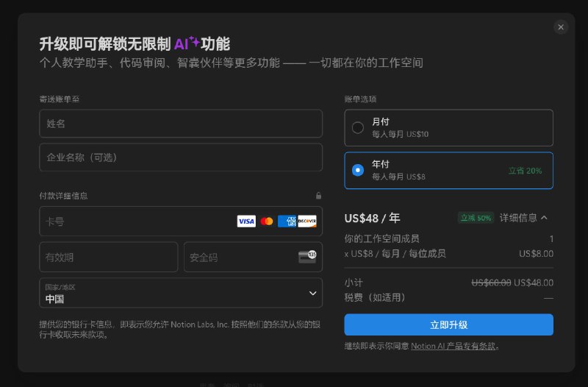Click the 账单选项 section label
This screenshot has width=588, height=387.
(360, 99)
